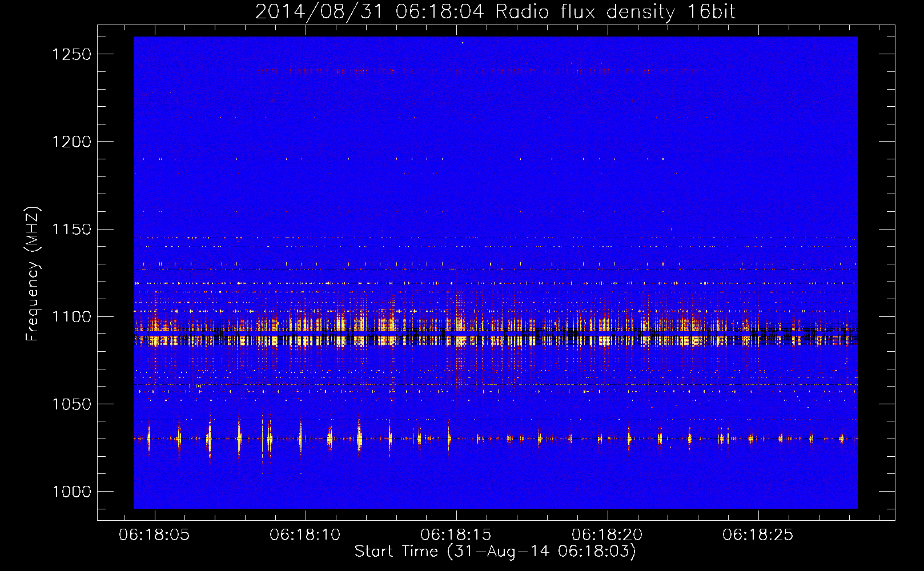Click the 1200 frequency tick label
Image resolution: width=924 pixels, height=571 pixels.
(71, 142)
